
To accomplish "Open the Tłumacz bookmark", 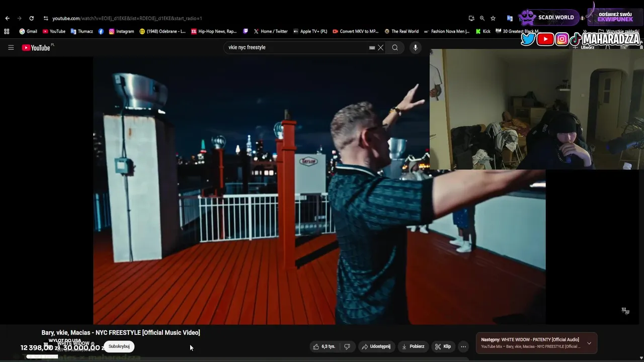I will pyautogui.click(x=82, y=31).
